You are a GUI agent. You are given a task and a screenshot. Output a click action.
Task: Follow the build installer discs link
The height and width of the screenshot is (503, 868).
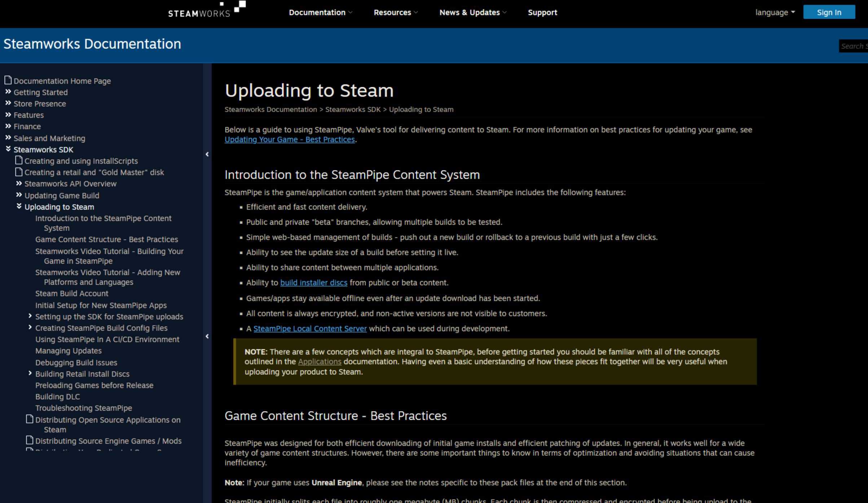click(314, 283)
